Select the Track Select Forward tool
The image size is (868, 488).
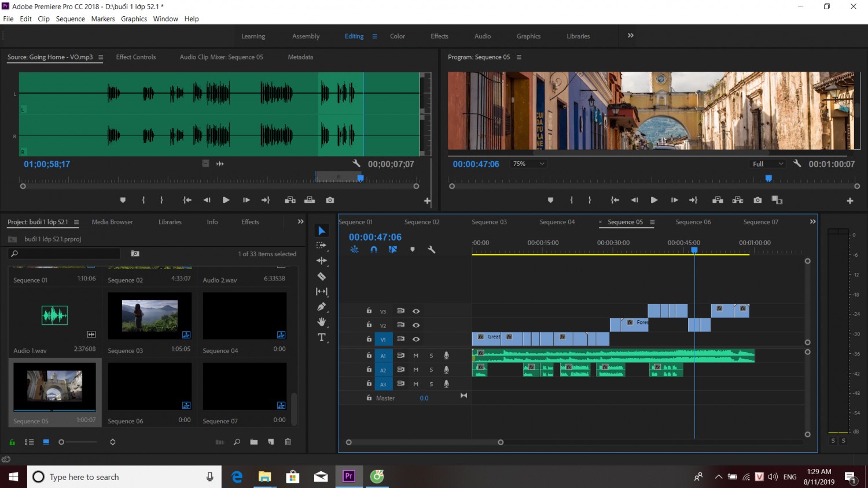point(322,246)
